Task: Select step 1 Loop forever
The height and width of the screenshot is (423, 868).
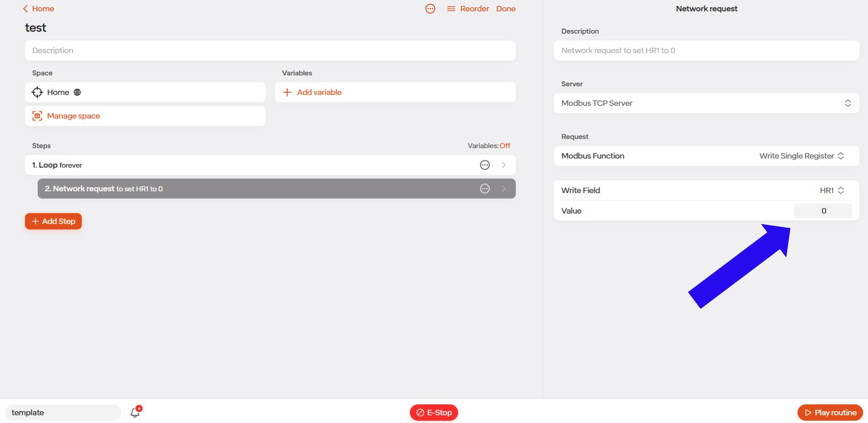Action: [x=270, y=165]
